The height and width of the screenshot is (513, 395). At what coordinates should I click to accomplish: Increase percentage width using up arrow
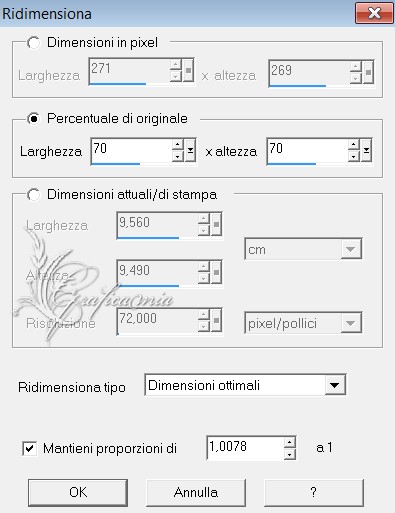pyautogui.click(x=177, y=145)
